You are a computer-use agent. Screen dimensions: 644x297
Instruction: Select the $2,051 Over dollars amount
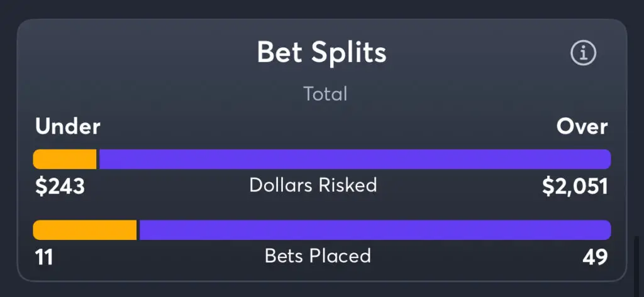[x=575, y=186]
